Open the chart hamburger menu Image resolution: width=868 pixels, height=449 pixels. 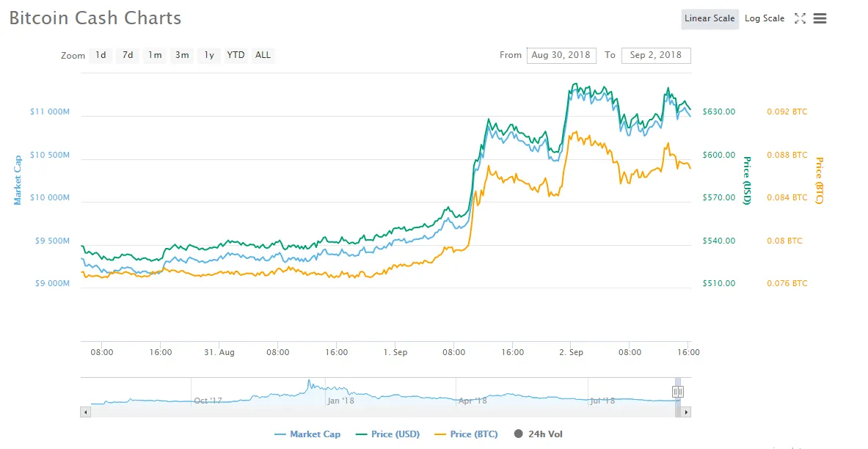coord(820,18)
